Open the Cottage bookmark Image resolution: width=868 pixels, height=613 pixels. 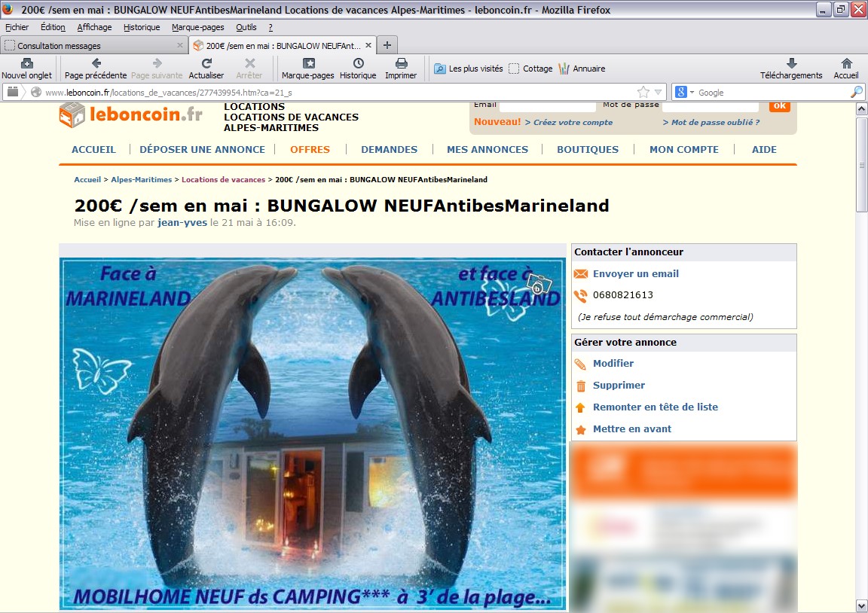(530, 69)
